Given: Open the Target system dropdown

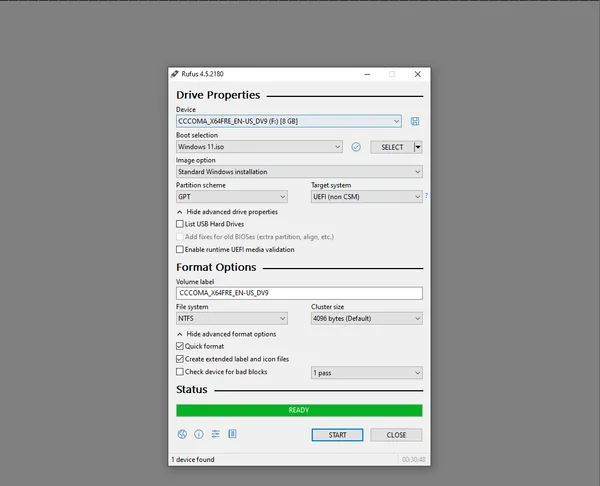Looking at the screenshot, I should pyautogui.click(x=367, y=197).
